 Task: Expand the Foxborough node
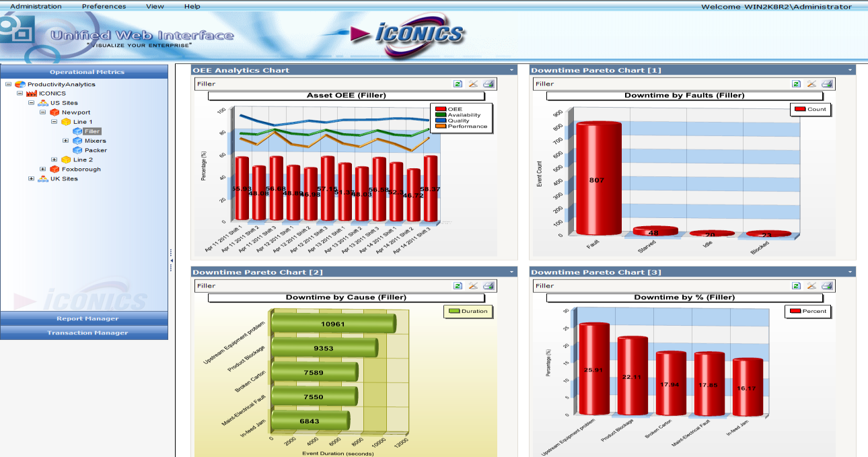tap(42, 169)
